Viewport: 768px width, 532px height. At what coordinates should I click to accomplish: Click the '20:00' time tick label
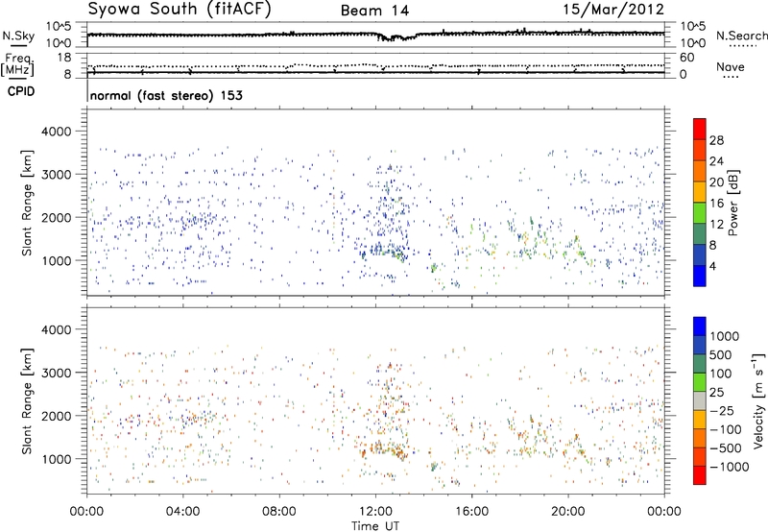click(x=567, y=512)
